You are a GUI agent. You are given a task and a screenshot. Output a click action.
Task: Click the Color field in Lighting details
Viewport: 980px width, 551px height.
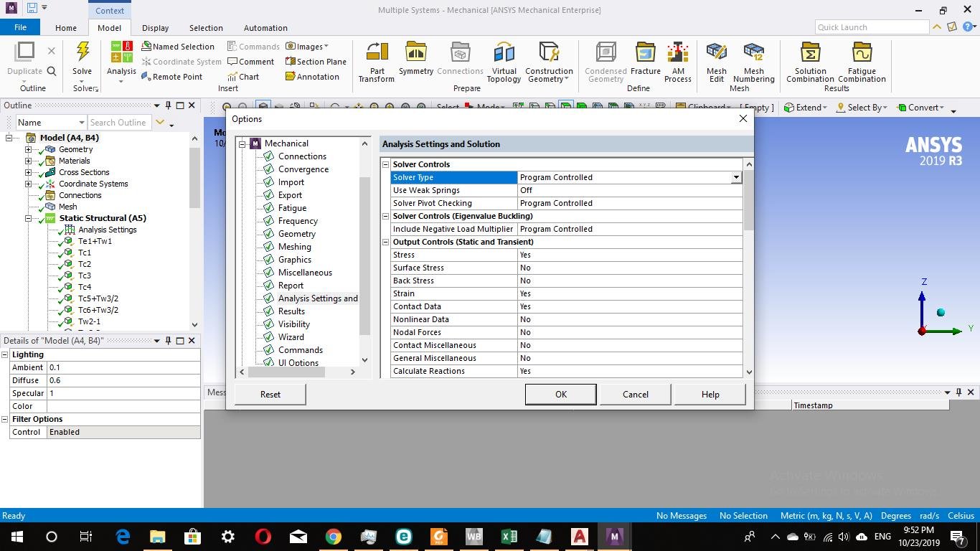coord(123,406)
